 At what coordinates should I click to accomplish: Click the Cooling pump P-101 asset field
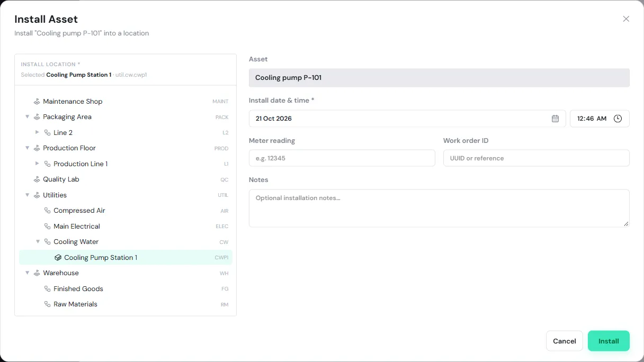(439, 78)
